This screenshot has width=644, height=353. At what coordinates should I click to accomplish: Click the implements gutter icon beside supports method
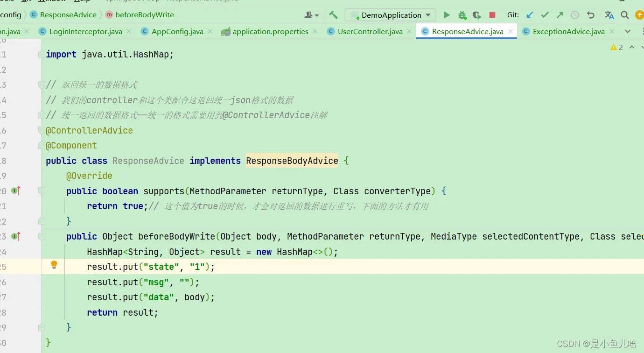(16, 191)
